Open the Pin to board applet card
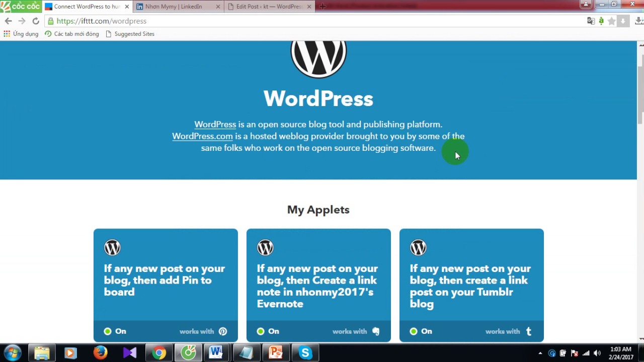This screenshot has height=362, width=644. 166,285
